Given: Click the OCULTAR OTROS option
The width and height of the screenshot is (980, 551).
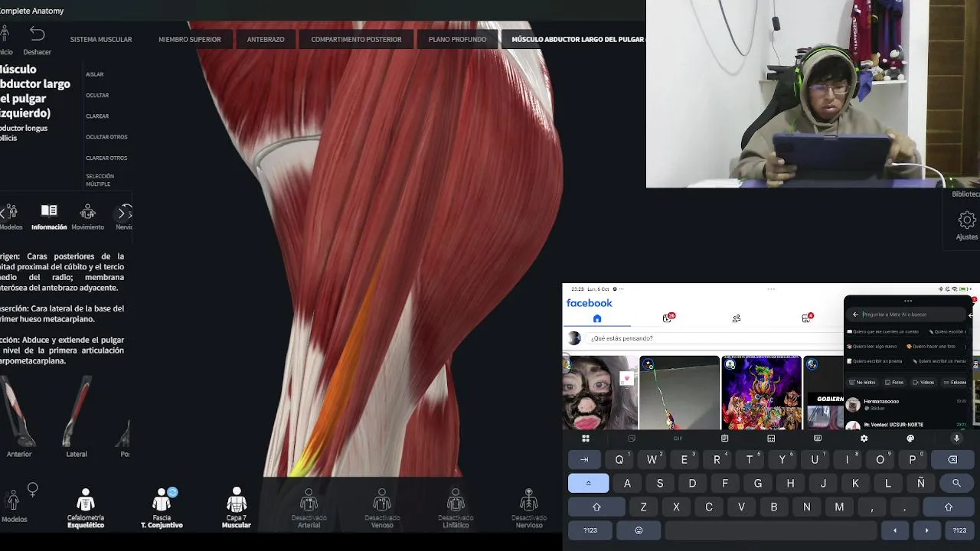Looking at the screenshot, I should 106,137.
